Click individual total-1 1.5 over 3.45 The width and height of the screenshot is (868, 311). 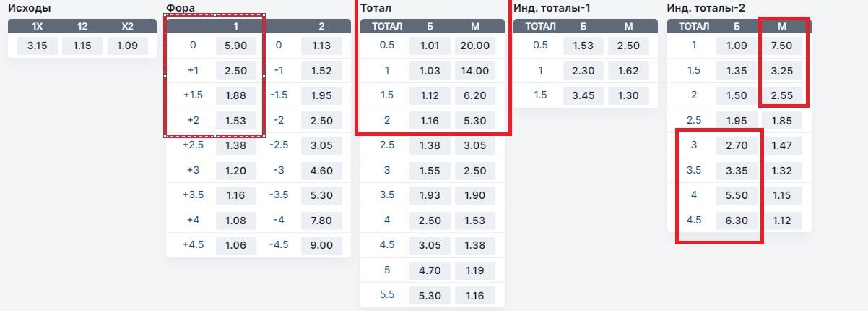(583, 95)
